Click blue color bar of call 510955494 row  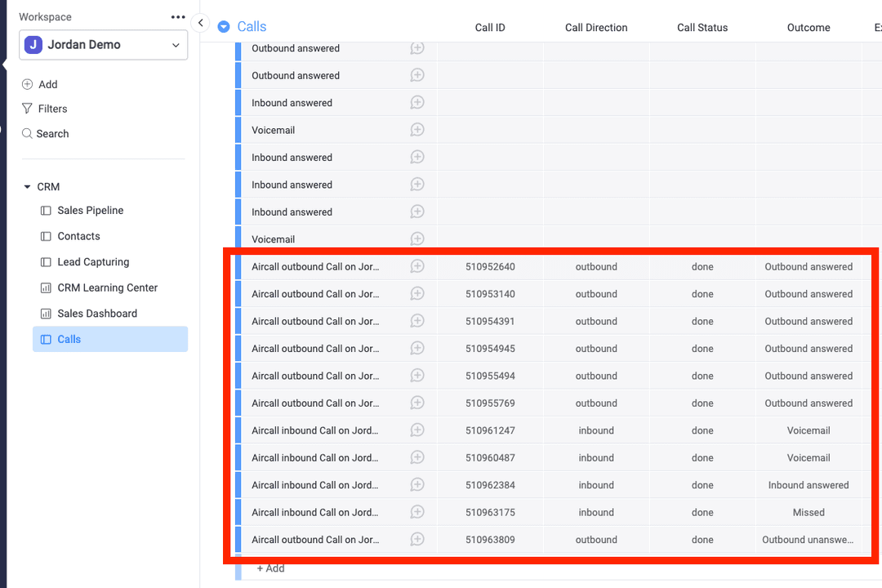238,376
